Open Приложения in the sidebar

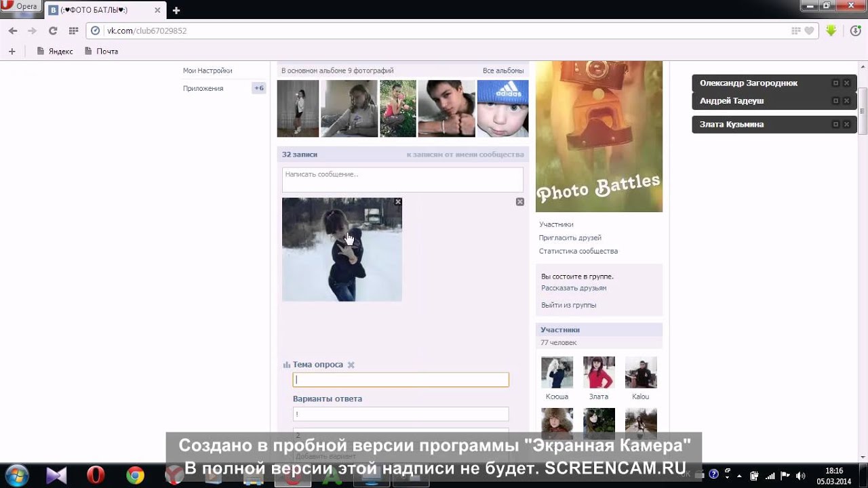coord(203,88)
